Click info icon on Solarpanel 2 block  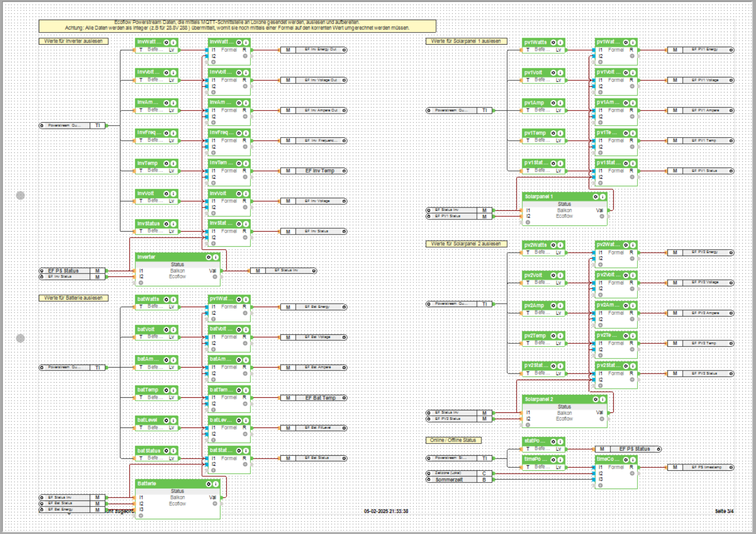pos(603,400)
